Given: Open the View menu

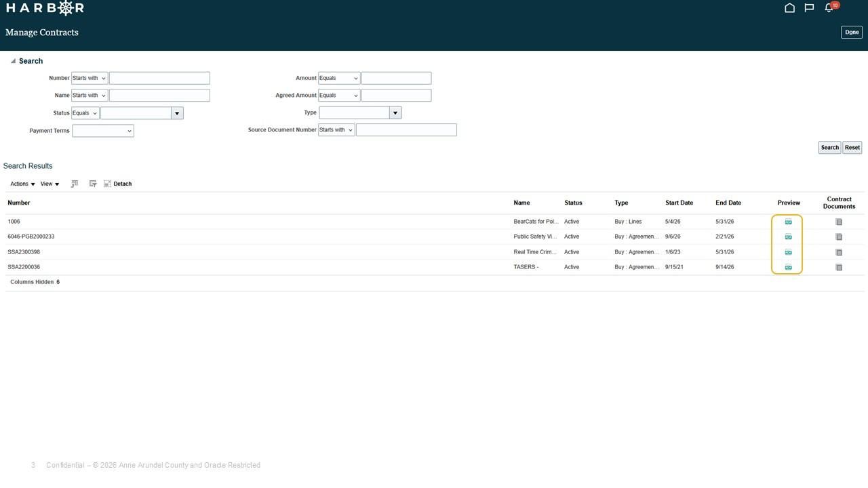Looking at the screenshot, I should 50,184.
